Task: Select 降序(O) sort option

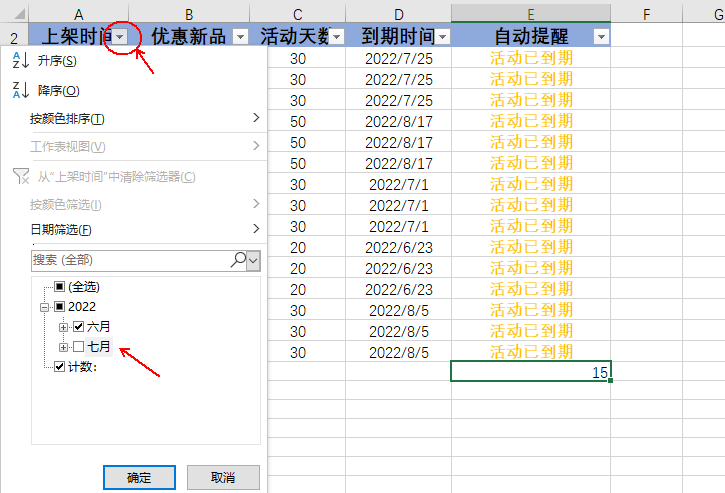Action: point(58,91)
